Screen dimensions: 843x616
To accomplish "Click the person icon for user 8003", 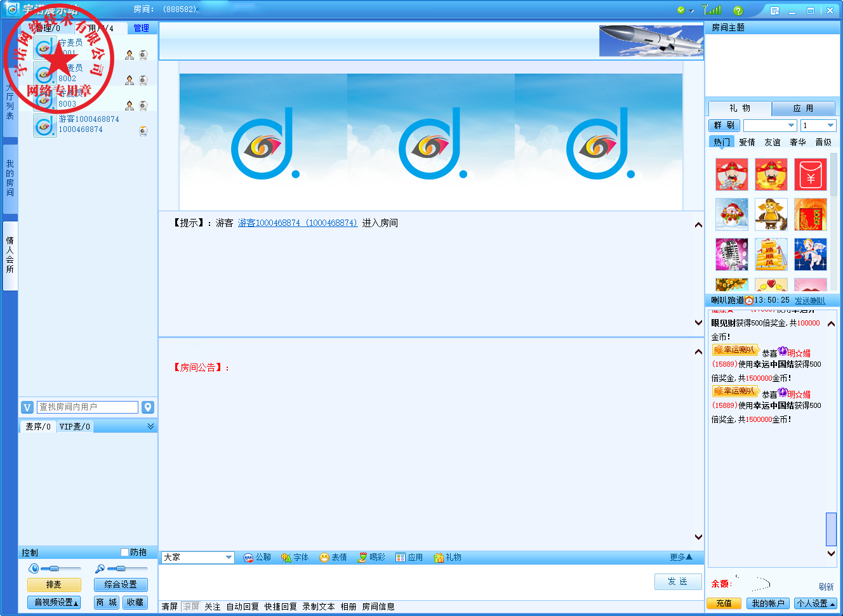I will (x=129, y=105).
